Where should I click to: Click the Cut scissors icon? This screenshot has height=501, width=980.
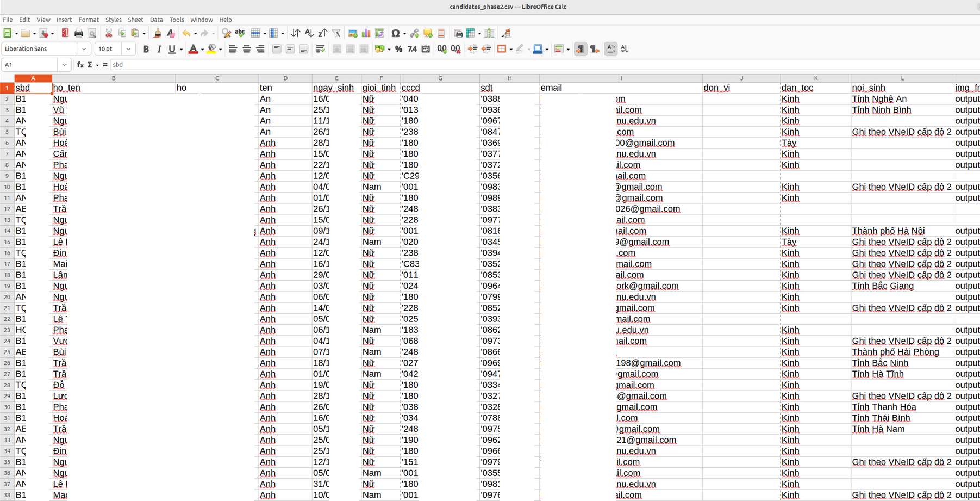pyautogui.click(x=109, y=33)
